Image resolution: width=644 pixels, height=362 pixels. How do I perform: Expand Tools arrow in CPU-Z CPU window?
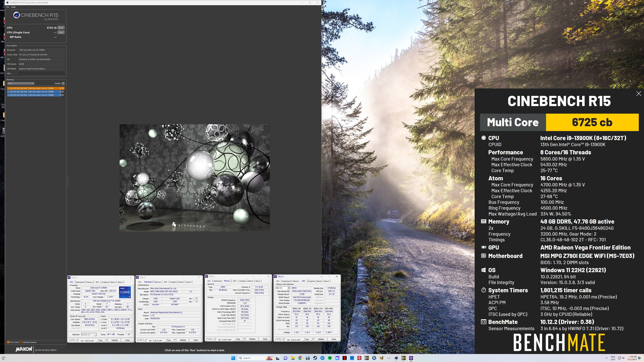click(106, 340)
